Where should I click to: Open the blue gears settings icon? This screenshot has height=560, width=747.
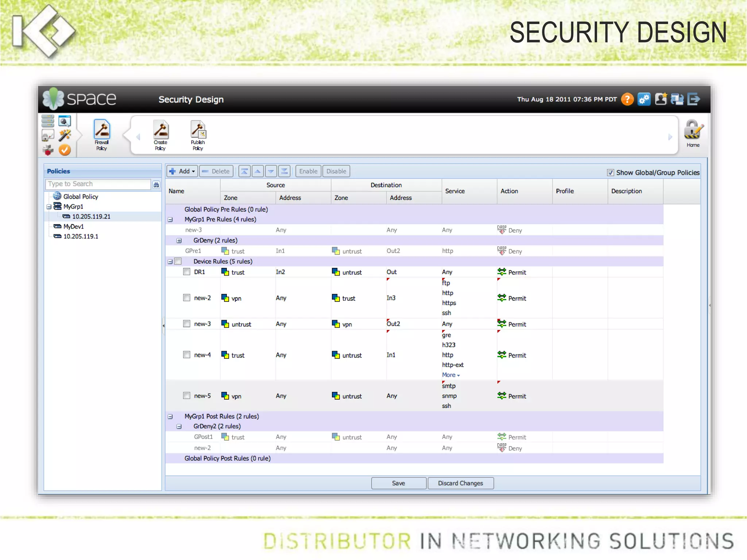pyautogui.click(x=644, y=99)
